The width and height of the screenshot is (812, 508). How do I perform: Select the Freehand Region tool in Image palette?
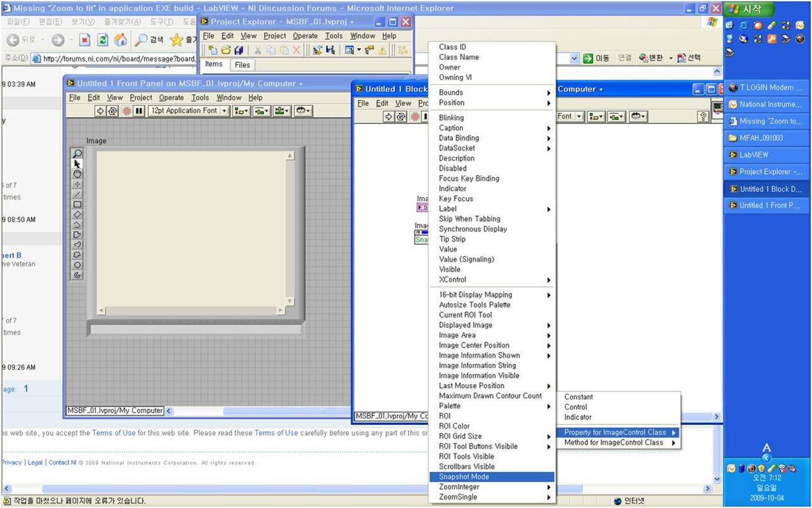(x=77, y=255)
